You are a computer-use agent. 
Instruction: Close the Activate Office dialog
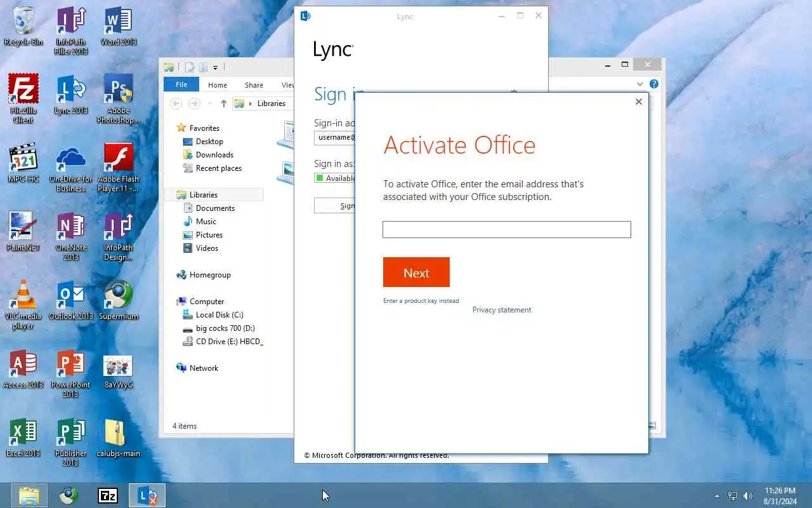639,102
